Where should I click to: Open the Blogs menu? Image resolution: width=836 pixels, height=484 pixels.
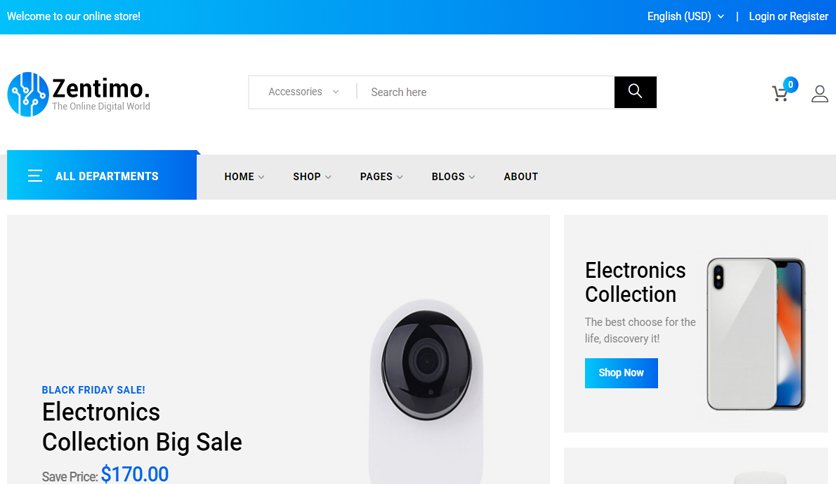(453, 176)
